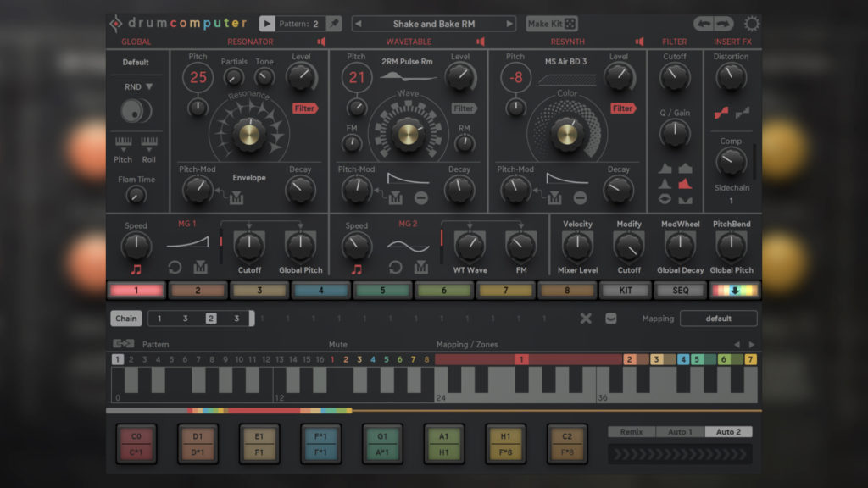This screenshot has height=488, width=868.
Task: Select the red soft-clip distortion type icon
Action: click(721, 113)
